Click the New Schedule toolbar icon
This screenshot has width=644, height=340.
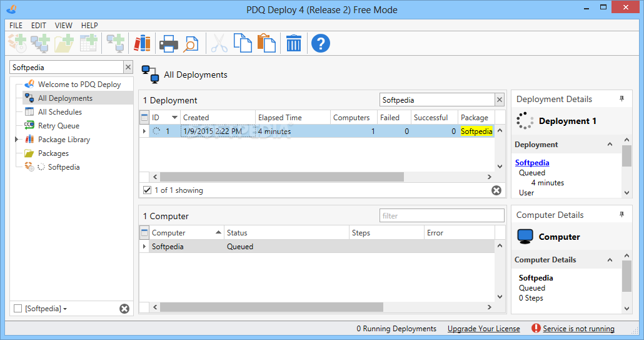click(x=88, y=43)
